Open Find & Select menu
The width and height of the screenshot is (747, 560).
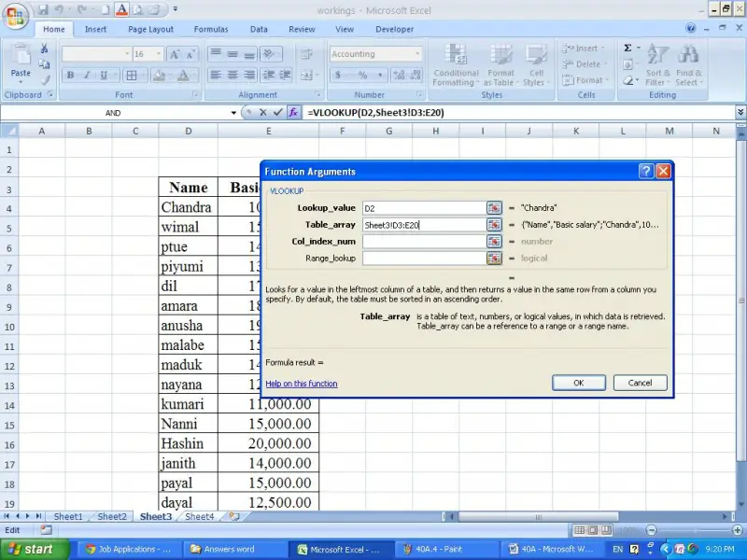pyautogui.click(x=689, y=65)
